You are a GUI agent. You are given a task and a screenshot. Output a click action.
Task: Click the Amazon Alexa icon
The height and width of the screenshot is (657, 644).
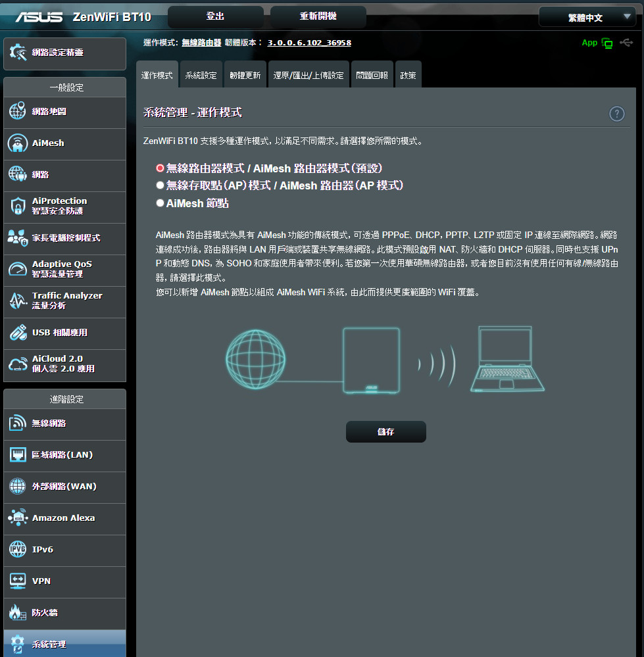click(18, 518)
